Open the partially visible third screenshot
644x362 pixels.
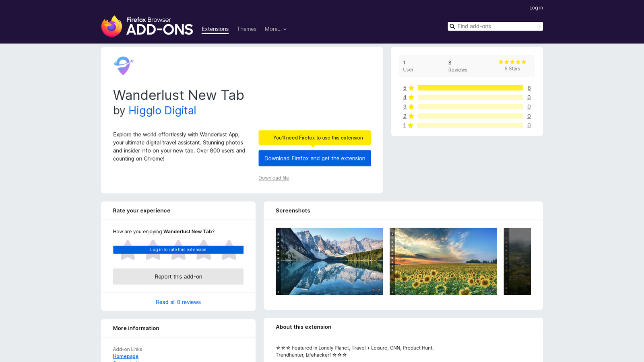[x=517, y=261]
